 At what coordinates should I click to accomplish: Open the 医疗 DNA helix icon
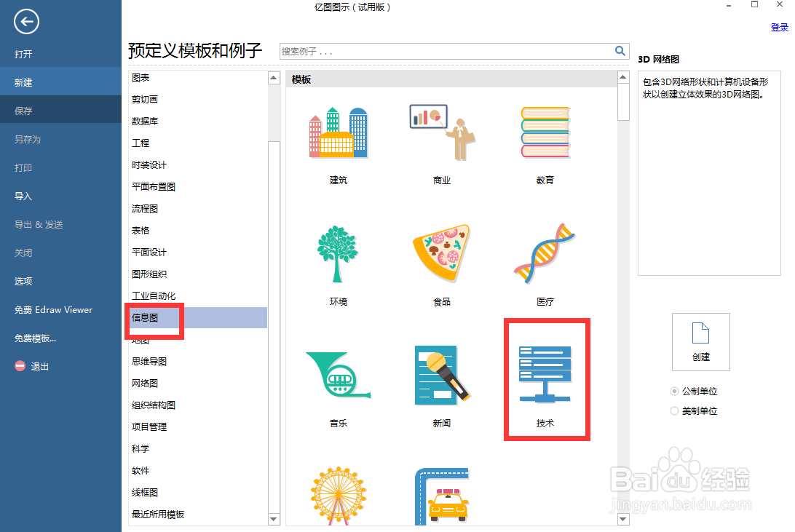(x=545, y=253)
